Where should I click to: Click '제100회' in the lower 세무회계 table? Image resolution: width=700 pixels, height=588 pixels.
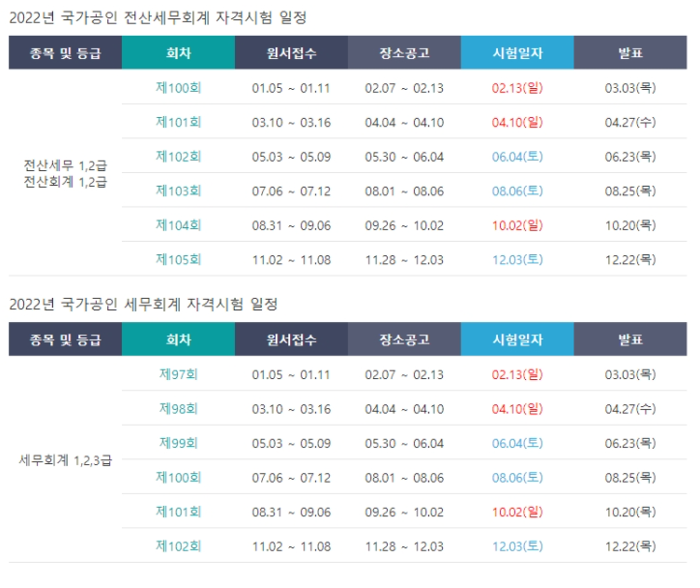178,478
